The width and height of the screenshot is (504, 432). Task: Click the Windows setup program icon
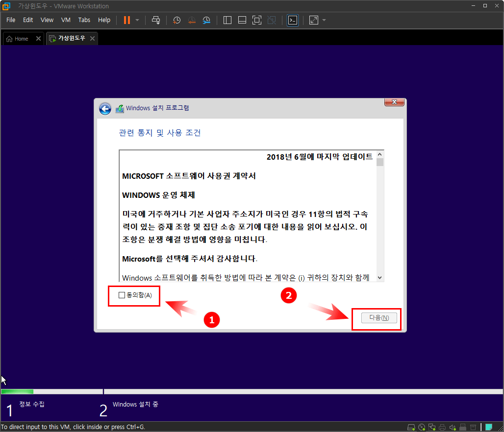[120, 109]
